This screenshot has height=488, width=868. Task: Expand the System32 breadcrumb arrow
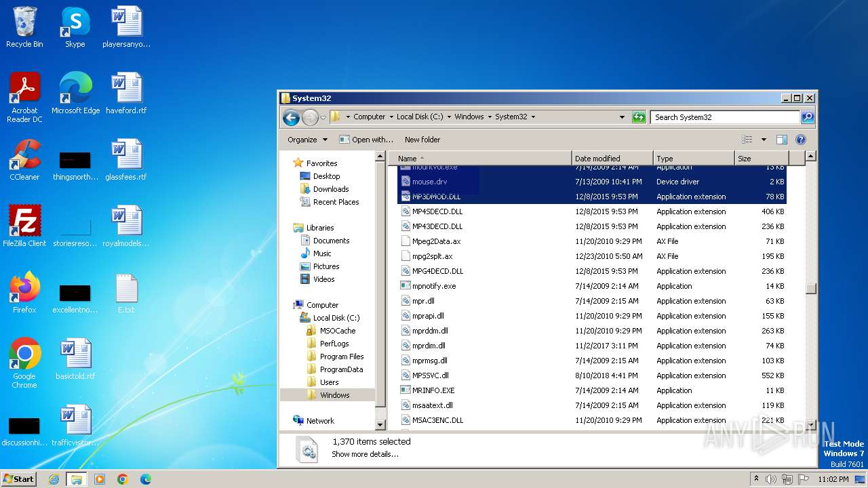click(533, 117)
